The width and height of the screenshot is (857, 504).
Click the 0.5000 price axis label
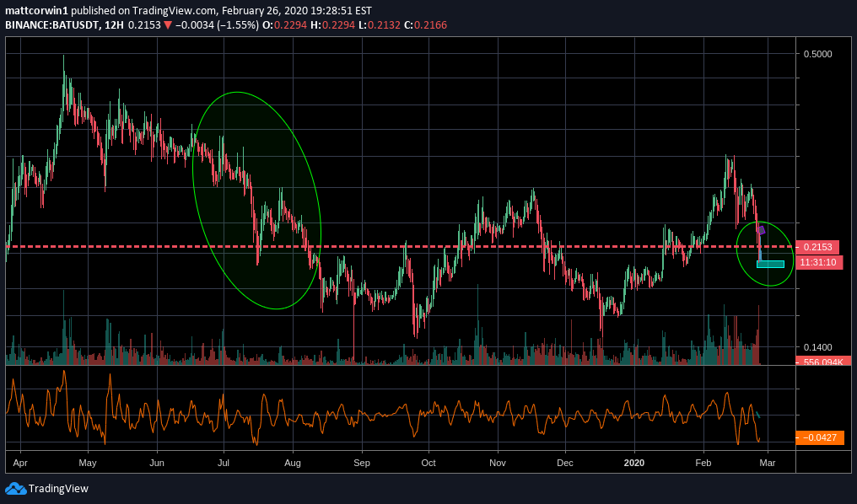pos(817,53)
